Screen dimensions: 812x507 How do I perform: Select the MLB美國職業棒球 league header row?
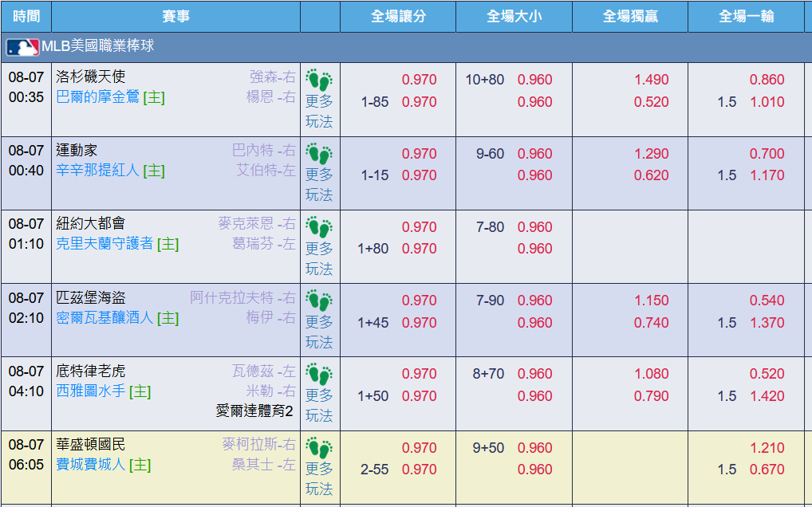[x=406, y=47]
